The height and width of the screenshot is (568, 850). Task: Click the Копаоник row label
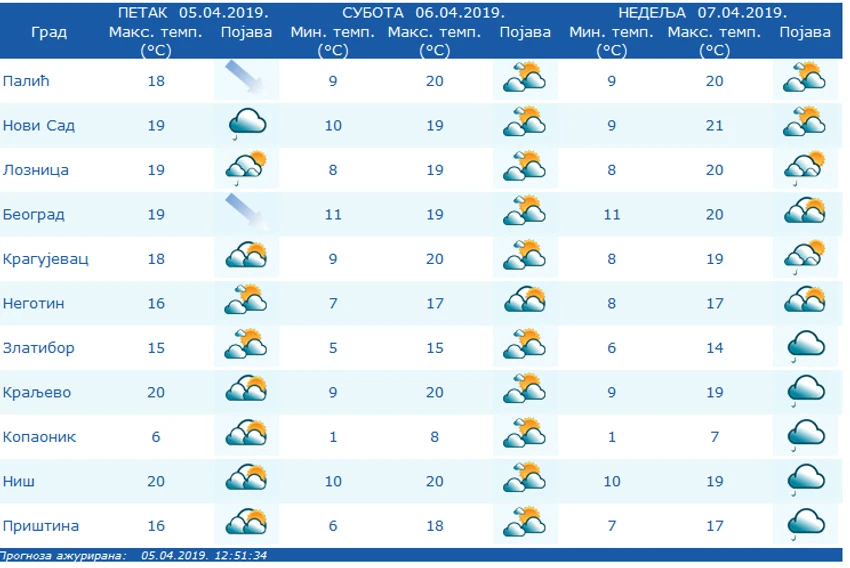[40, 437]
